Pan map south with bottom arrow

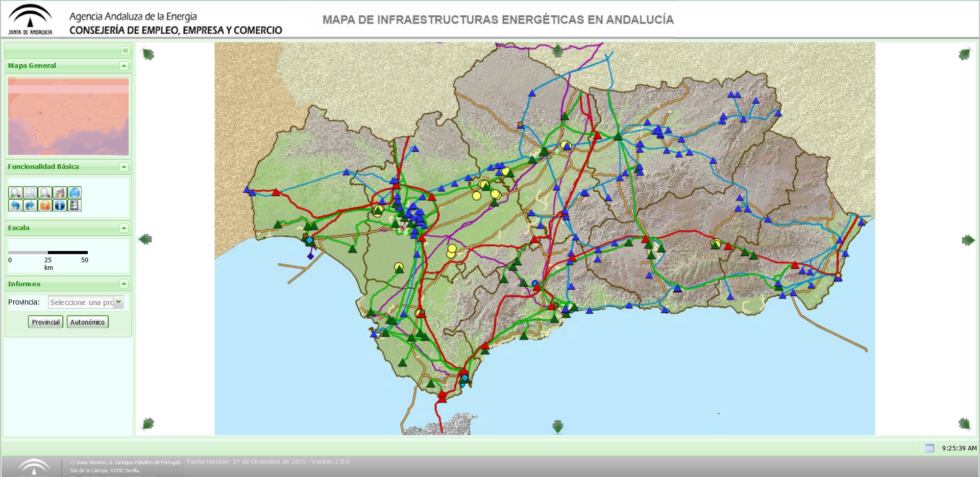tap(558, 426)
